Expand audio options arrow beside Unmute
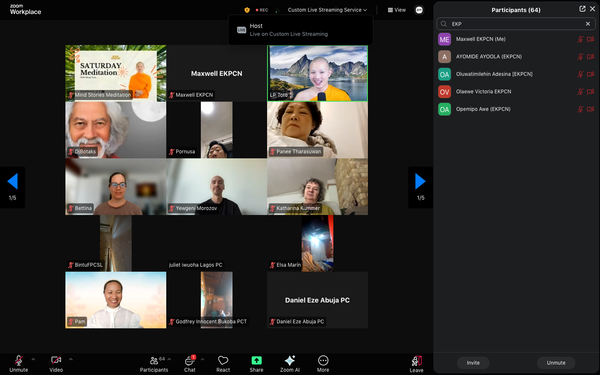The image size is (600, 375). point(33,359)
